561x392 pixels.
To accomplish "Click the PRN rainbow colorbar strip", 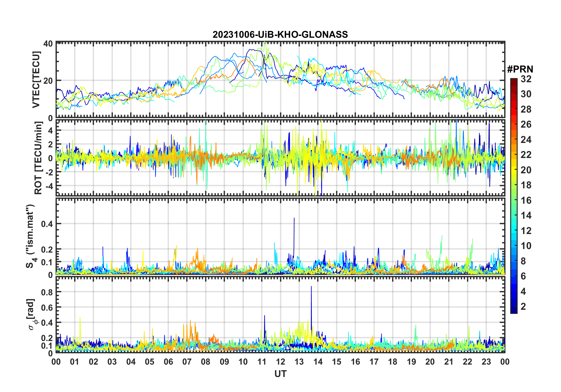I will (514, 196).
